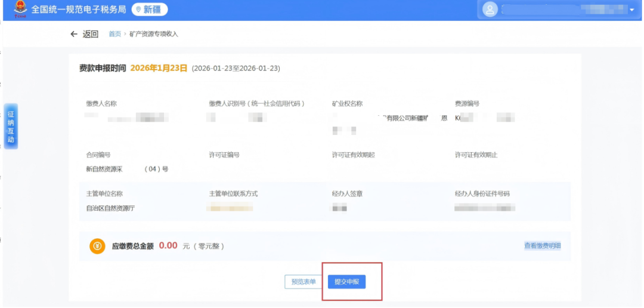
Task: Click the 费款申报时间 heading
Action: (x=103, y=68)
